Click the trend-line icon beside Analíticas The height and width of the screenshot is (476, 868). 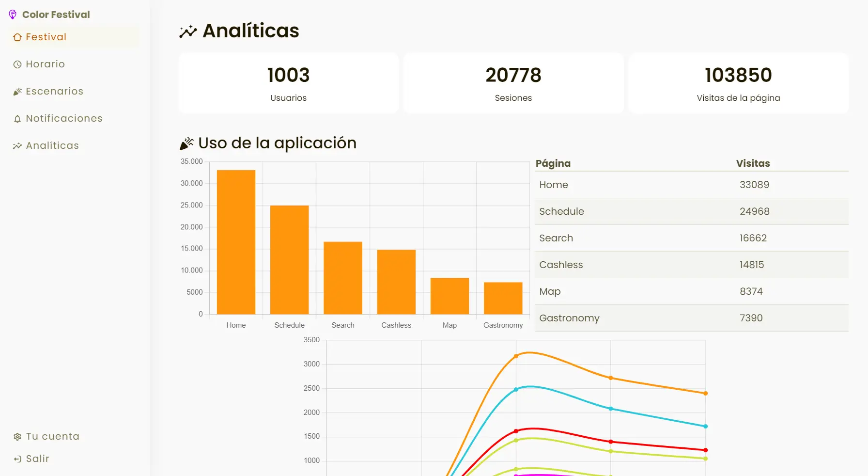tap(17, 145)
